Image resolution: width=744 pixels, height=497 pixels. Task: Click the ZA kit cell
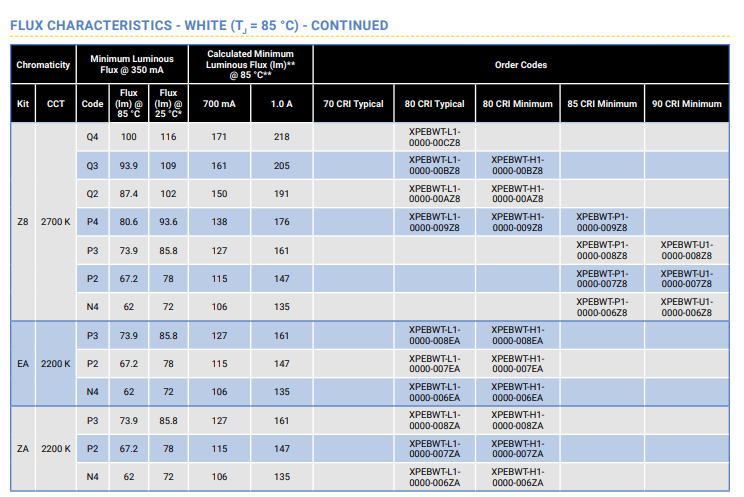23,449
